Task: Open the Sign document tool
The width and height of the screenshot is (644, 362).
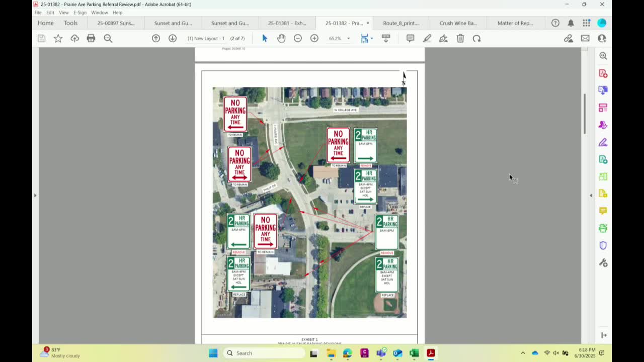Action: [x=443, y=38]
